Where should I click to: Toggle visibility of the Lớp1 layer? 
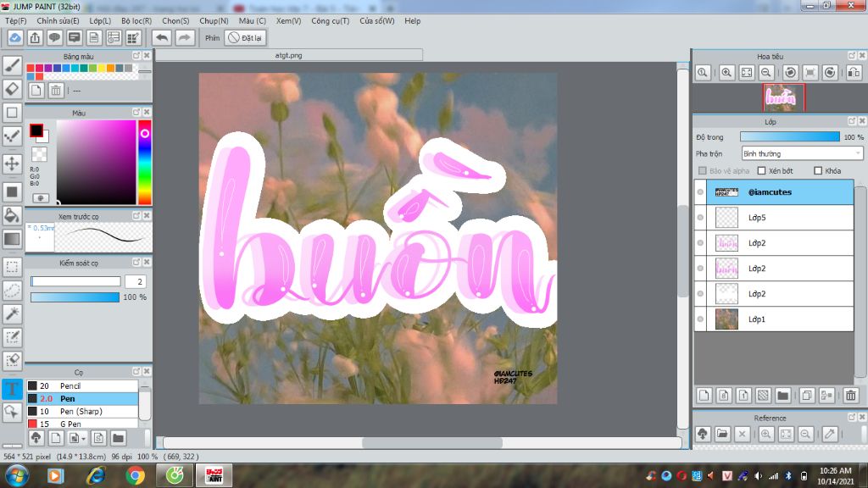[700, 319]
